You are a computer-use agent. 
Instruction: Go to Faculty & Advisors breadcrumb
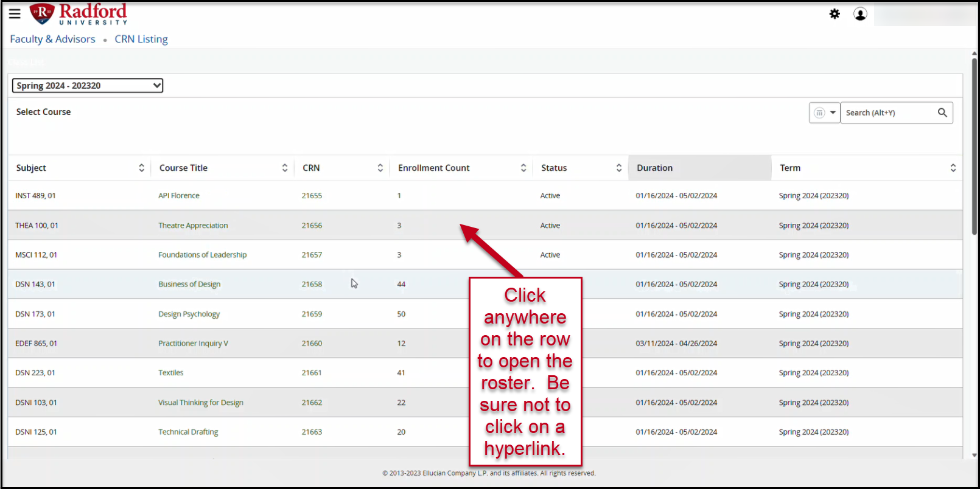pos(52,39)
